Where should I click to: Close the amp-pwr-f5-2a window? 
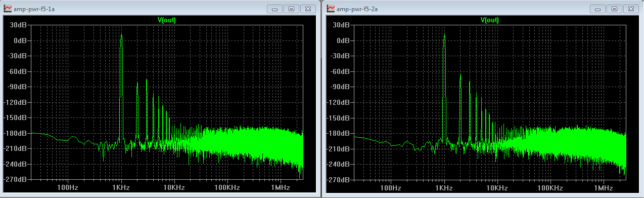coord(630,9)
